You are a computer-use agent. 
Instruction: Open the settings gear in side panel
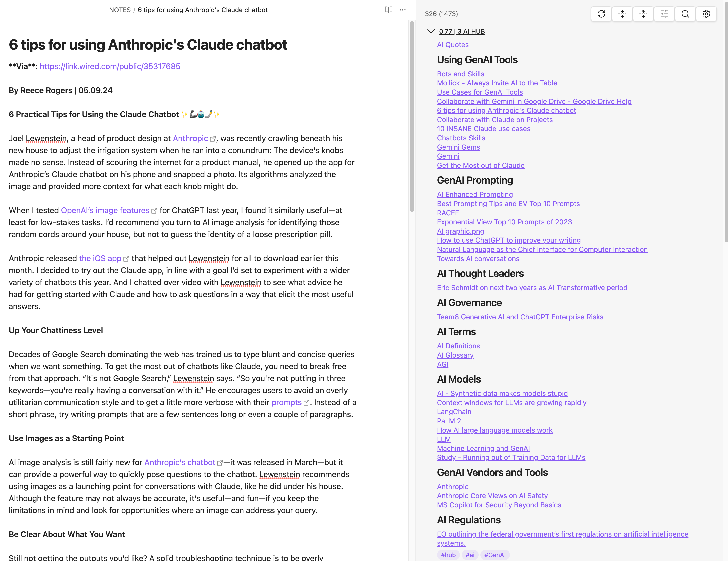coord(706,14)
